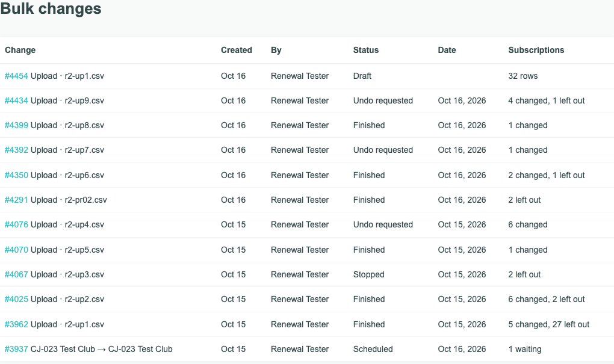
Task: Click 'Upload · r2-up8.csv' change description
Action: coord(67,125)
